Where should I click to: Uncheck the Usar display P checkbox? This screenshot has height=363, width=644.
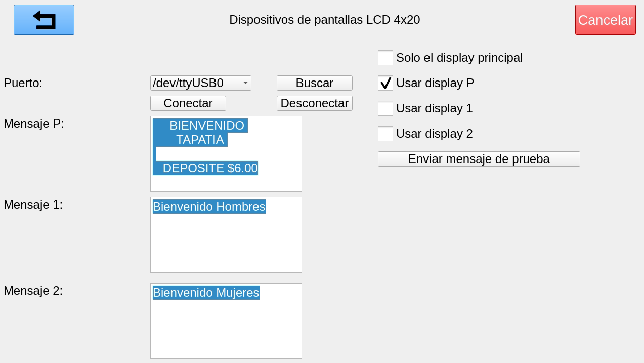tap(385, 83)
